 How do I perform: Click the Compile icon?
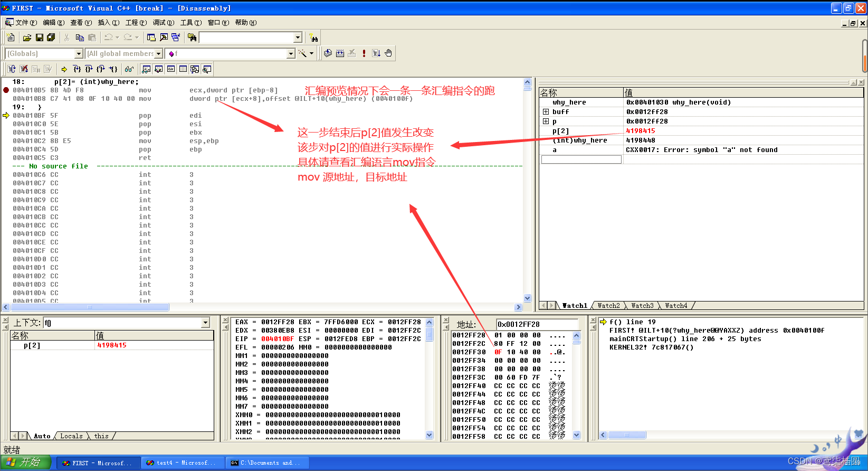[x=328, y=53]
